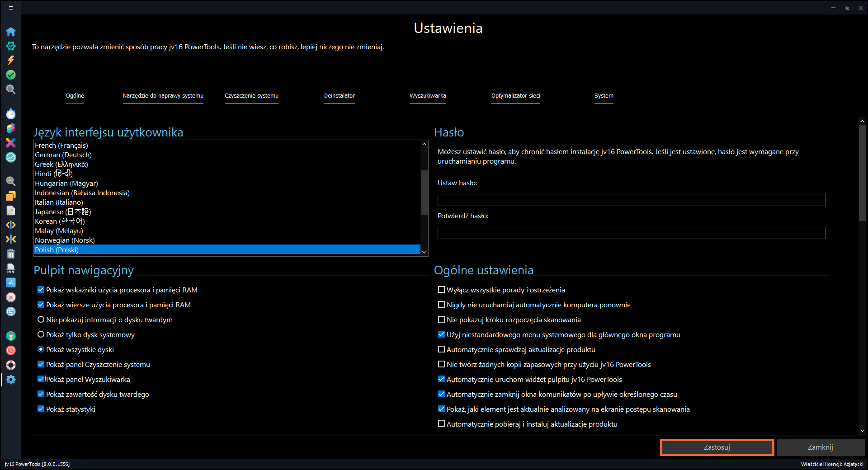Screen dimensions: 868x470
Task: Click the Zastosuj button
Action: coord(717,447)
